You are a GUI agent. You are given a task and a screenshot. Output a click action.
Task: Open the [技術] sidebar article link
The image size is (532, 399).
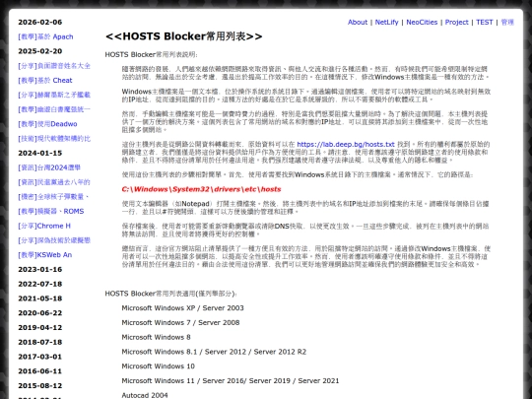coord(54,139)
